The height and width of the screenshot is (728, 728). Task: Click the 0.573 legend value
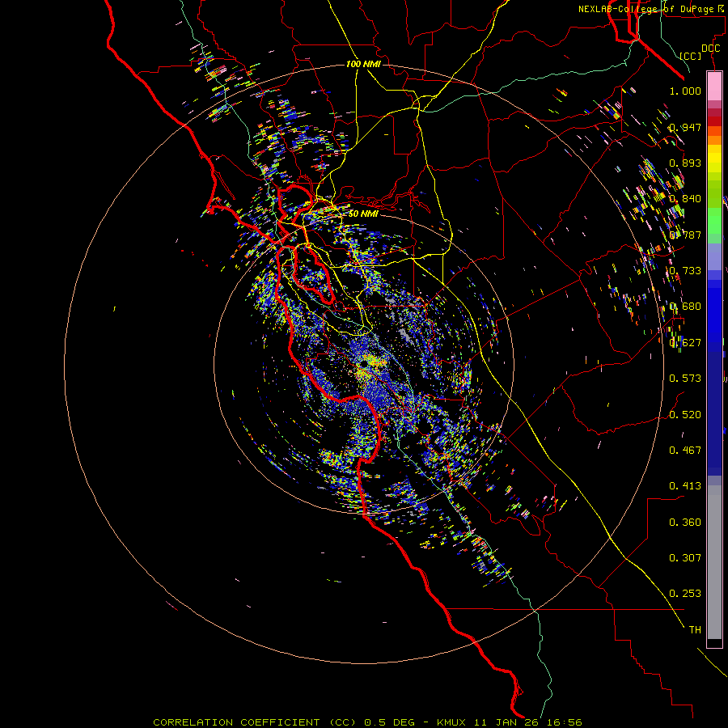point(685,379)
